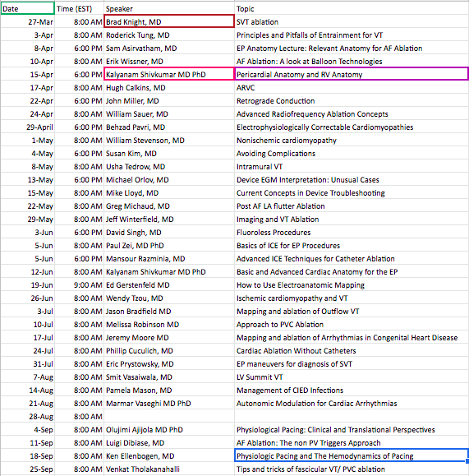
Task: Select Physiologic Pacing and Hemodynamics cell
Action: [352, 455]
